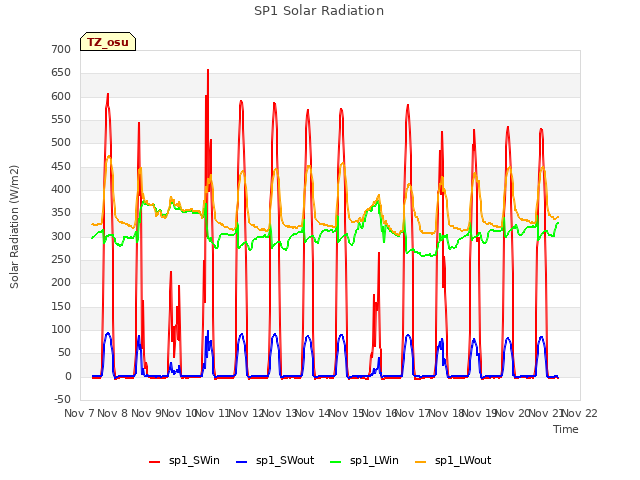Click the 700 y-axis tick label
The width and height of the screenshot is (640, 480).
coord(61,49)
